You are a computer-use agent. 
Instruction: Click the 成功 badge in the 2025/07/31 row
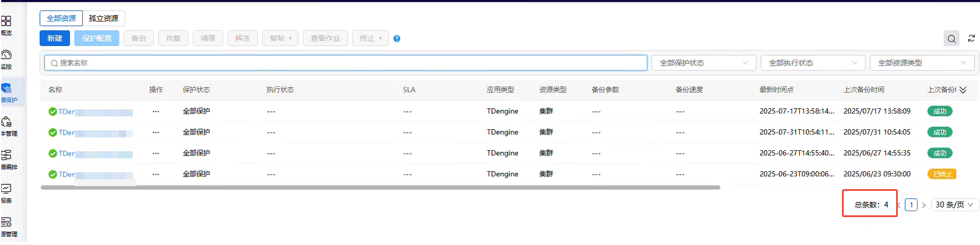tap(940, 132)
